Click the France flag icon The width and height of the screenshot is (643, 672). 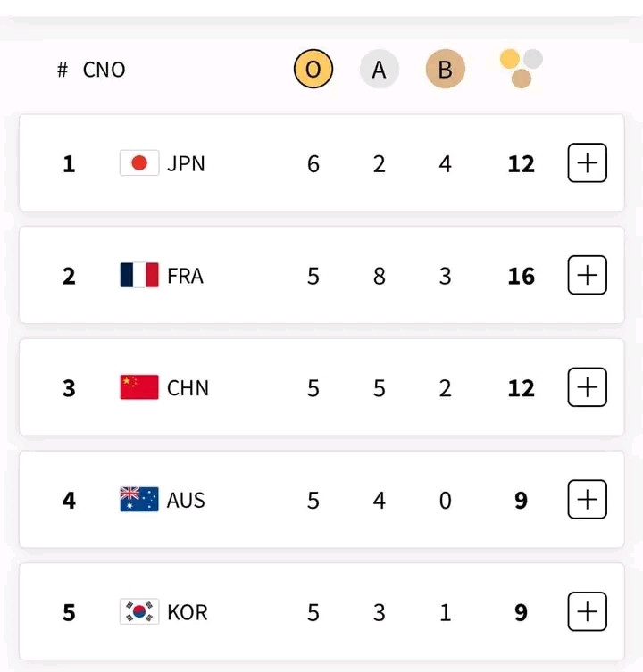point(139,276)
